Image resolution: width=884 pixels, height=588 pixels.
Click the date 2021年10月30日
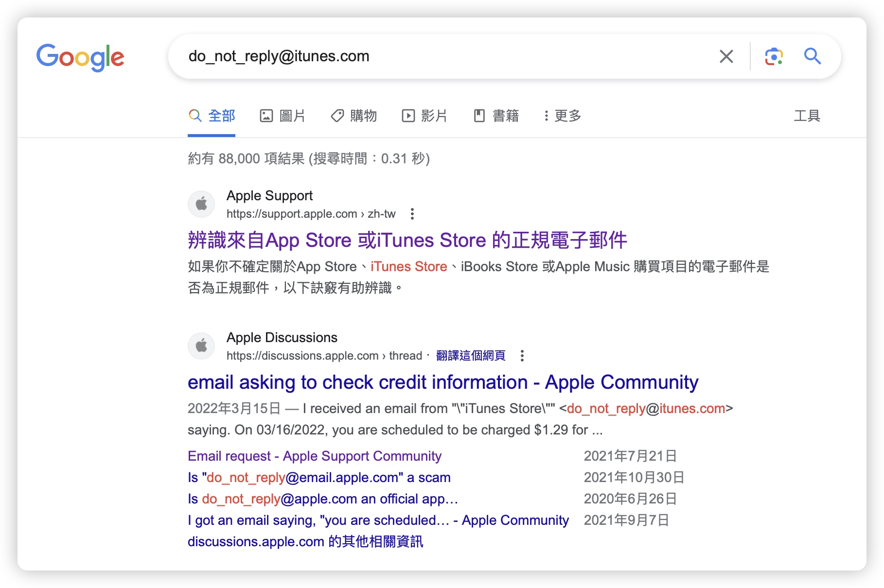634,477
